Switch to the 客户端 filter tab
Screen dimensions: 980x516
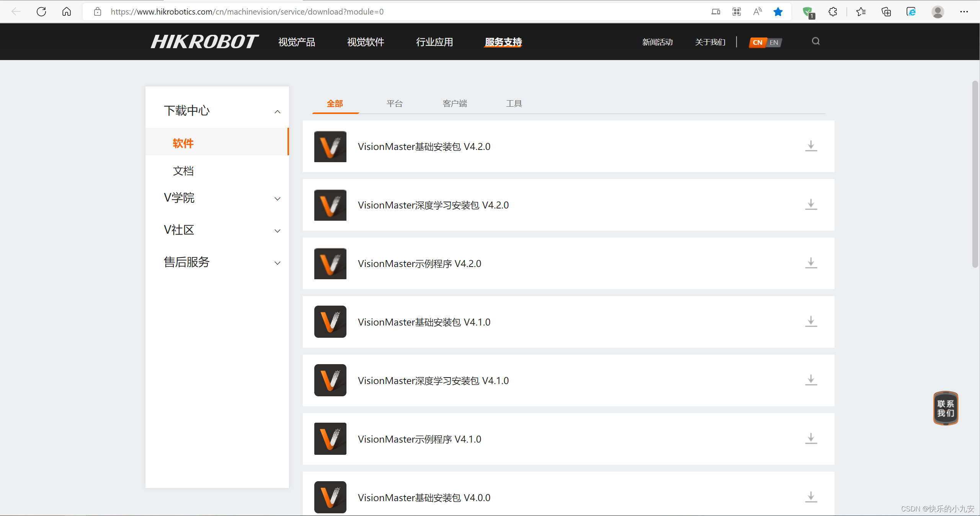click(x=454, y=103)
